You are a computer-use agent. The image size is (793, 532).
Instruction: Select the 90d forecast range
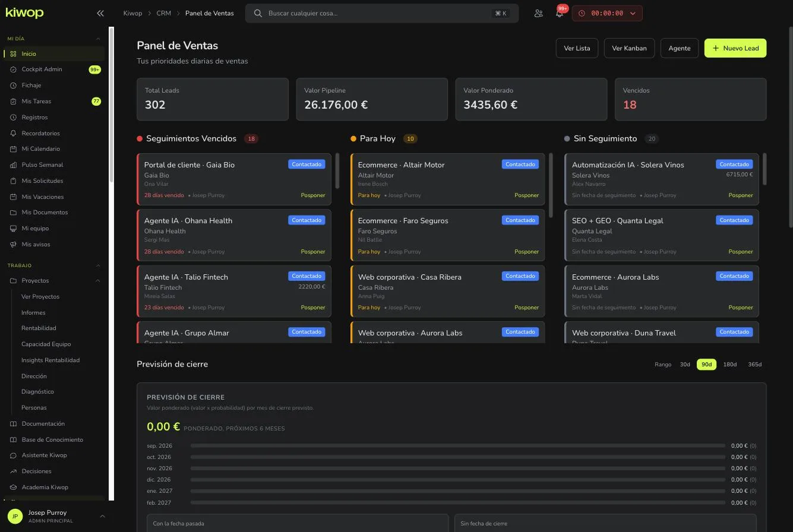pos(706,365)
